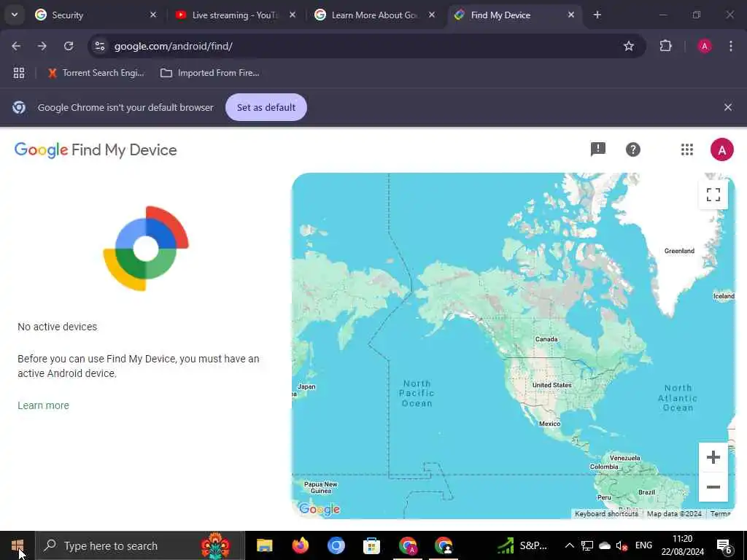
Task: Toggle fullscreen map view
Action: pos(713,195)
